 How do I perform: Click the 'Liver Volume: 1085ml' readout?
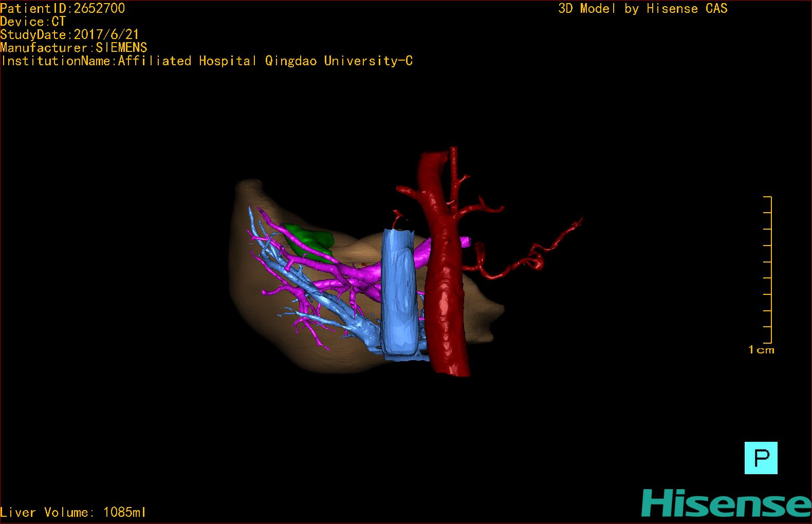pyautogui.click(x=73, y=512)
